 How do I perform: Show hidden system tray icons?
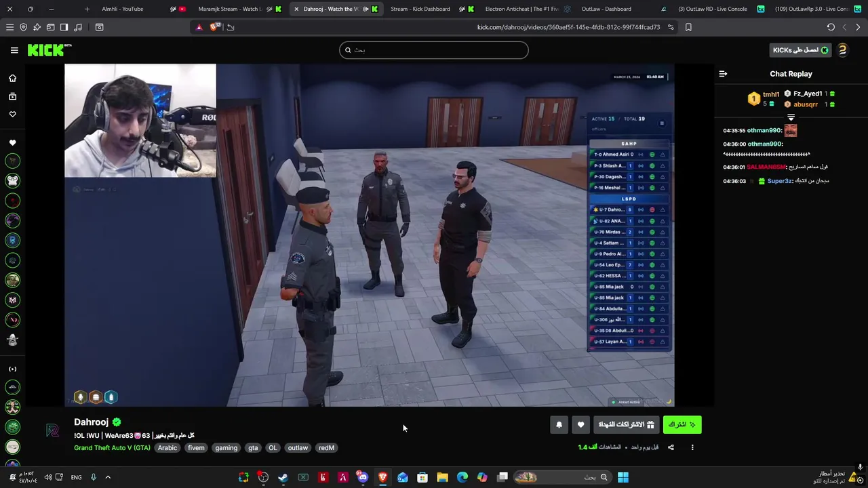[x=107, y=477]
